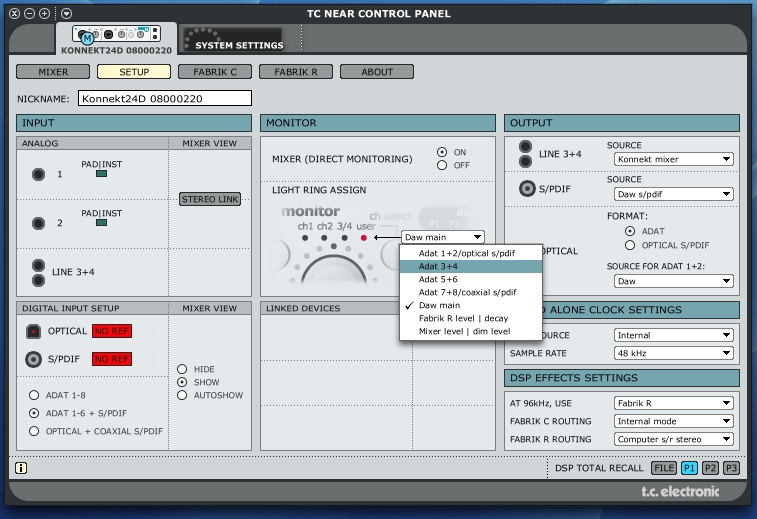This screenshot has height=519, width=757.
Task: Recall DSP preset P1
Action: pyautogui.click(x=689, y=468)
